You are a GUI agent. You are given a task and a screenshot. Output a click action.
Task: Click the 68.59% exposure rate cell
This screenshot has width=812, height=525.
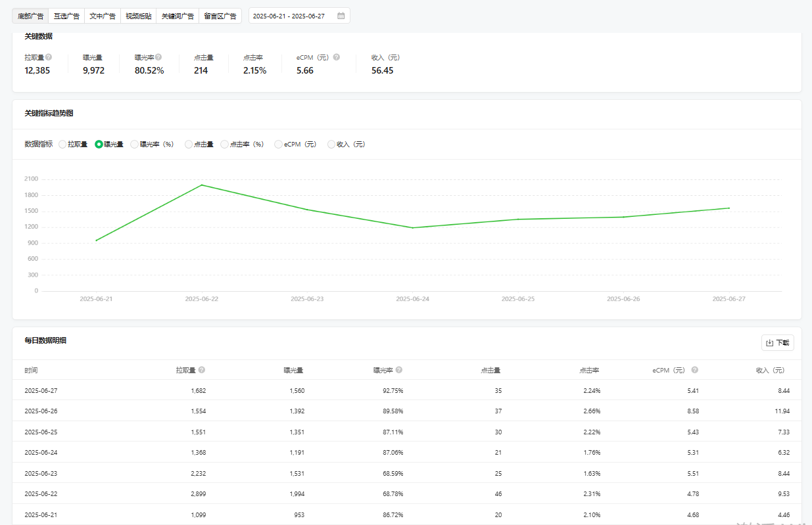[x=393, y=473]
